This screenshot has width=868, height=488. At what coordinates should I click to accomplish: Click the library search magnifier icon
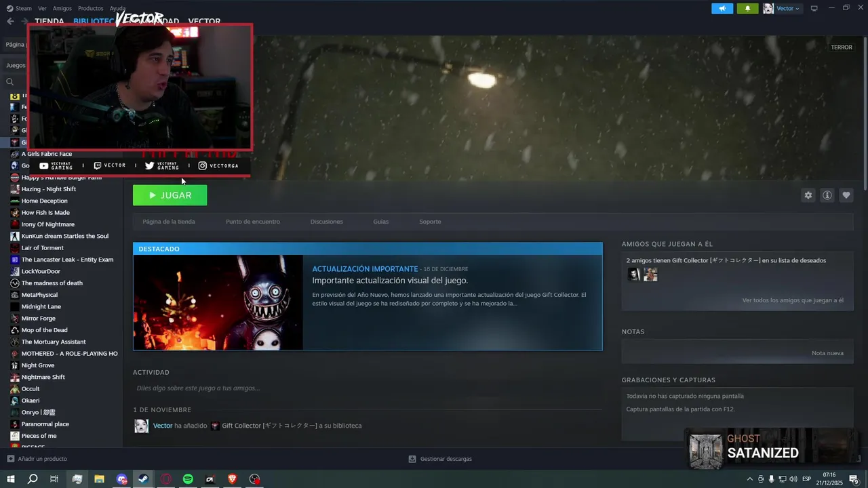click(x=10, y=82)
